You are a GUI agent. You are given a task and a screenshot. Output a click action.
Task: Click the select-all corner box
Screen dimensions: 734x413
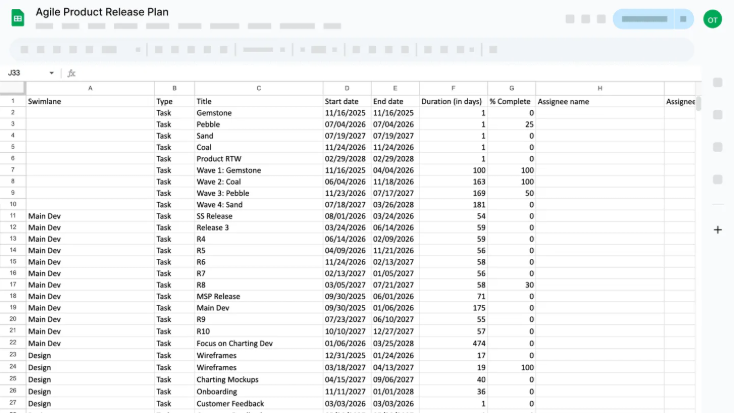pyautogui.click(x=13, y=88)
